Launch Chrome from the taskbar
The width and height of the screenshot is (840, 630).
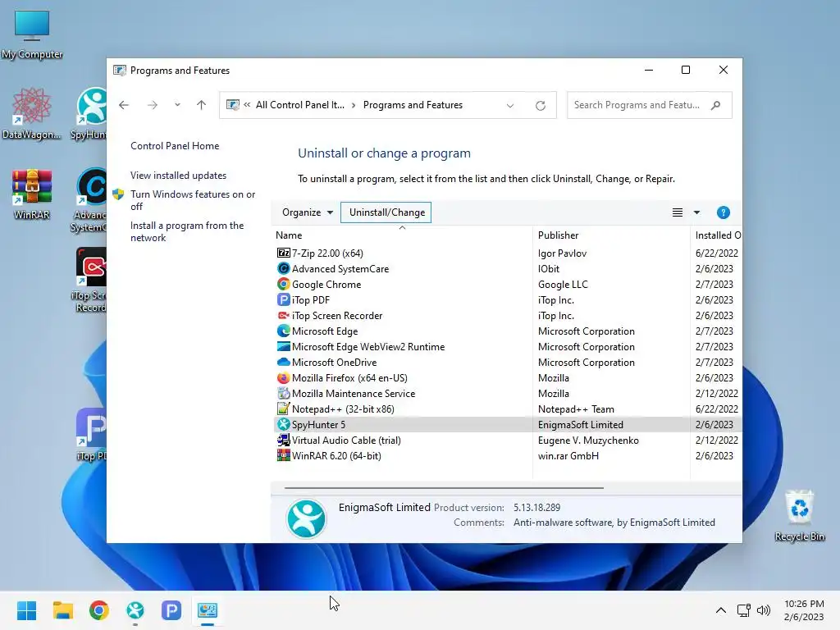click(99, 610)
